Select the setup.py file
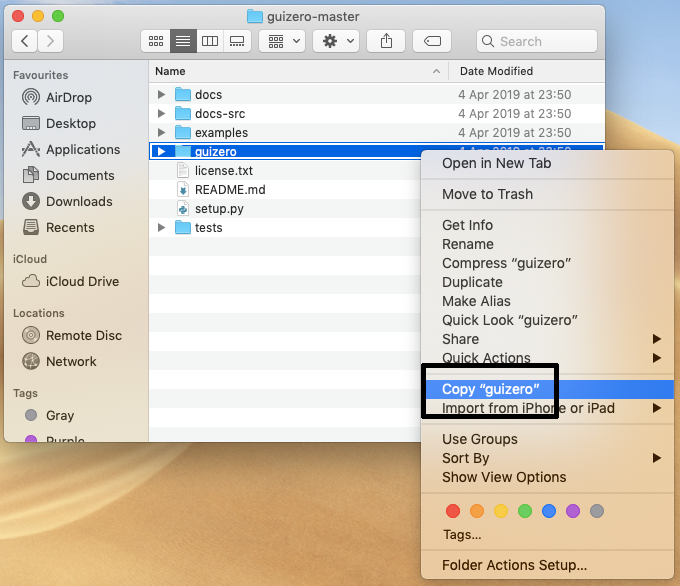Screen dimensions: 680x586 pos(285,209)
